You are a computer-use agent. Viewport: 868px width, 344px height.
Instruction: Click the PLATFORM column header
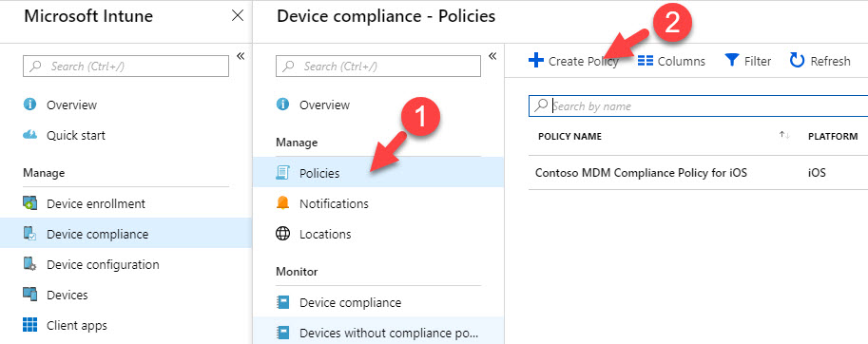833,136
